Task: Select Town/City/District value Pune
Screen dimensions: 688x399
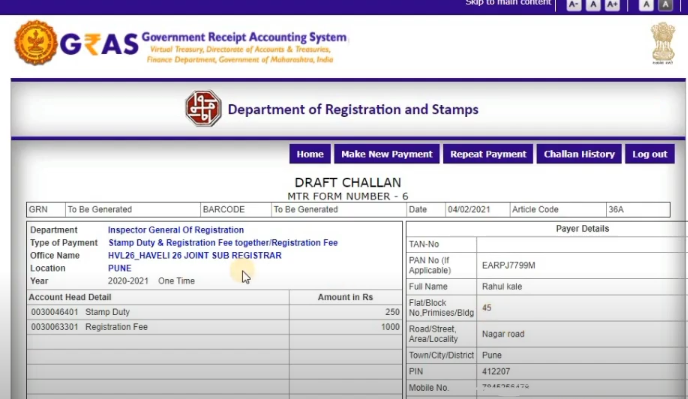Action: click(491, 355)
